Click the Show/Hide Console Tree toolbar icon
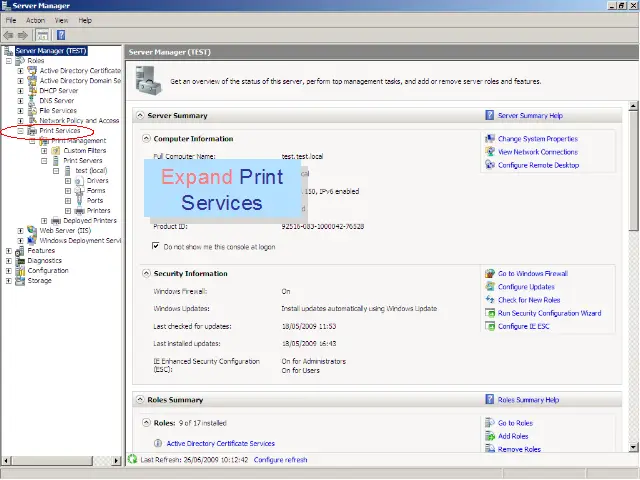Image resolution: width=640 pixels, height=480 pixels. pos(42,36)
